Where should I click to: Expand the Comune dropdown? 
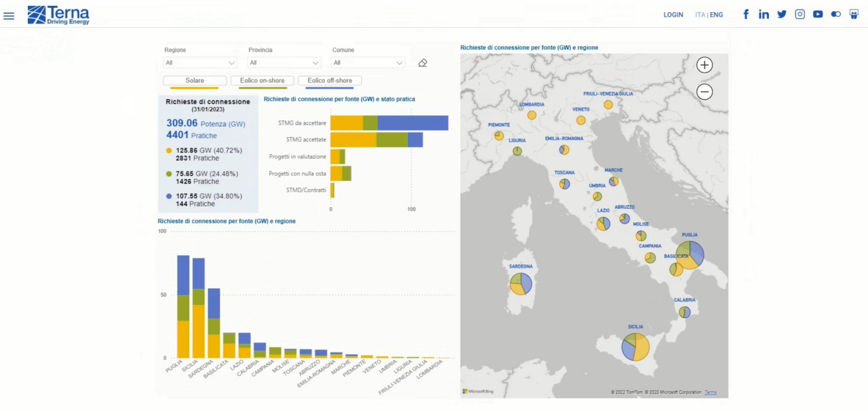tap(367, 62)
